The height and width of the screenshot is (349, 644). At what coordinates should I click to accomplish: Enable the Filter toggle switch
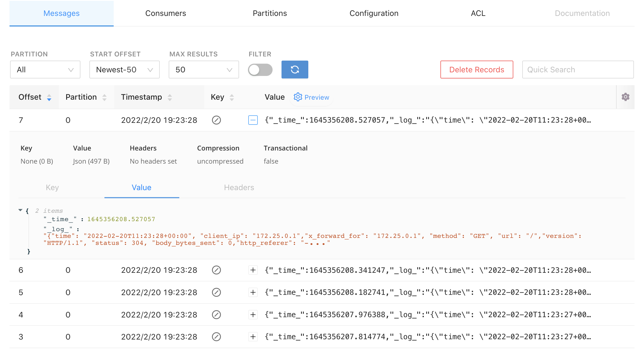[260, 70]
